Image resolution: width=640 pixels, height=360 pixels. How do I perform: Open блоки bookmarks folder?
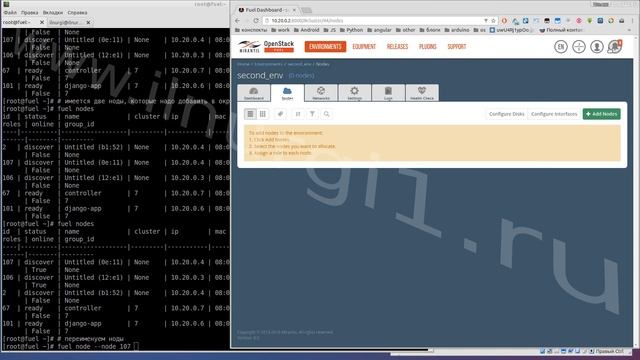coord(430,30)
